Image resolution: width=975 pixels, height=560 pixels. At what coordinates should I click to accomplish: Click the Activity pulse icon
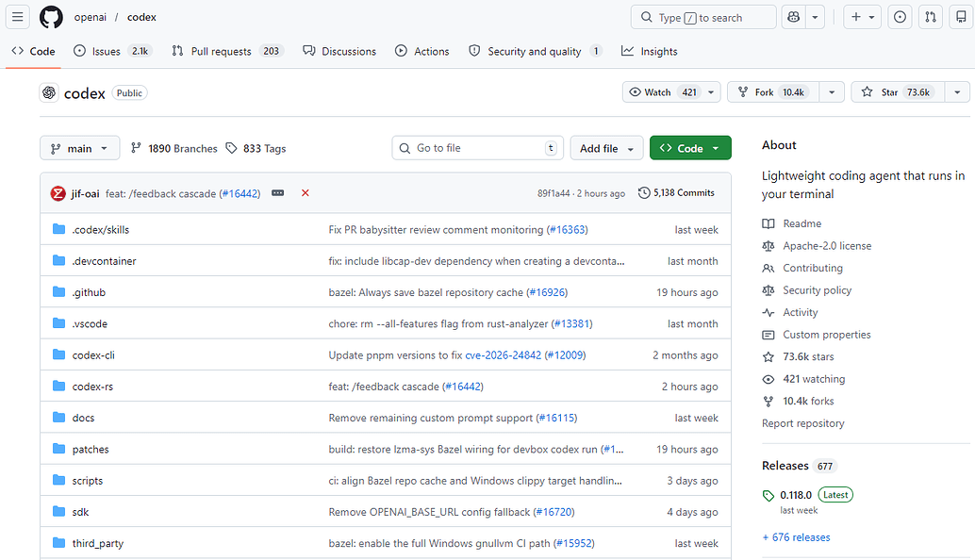(768, 313)
